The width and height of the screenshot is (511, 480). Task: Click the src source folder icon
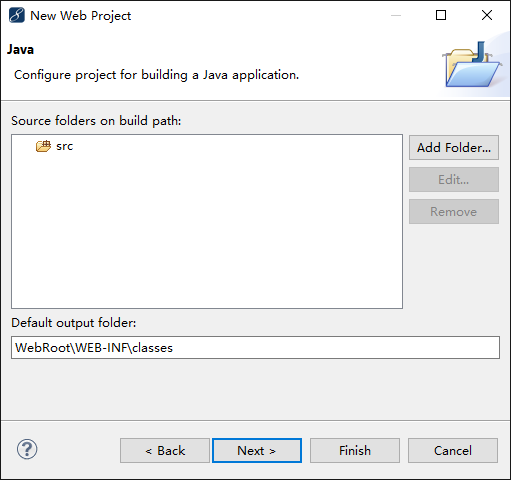(x=43, y=146)
